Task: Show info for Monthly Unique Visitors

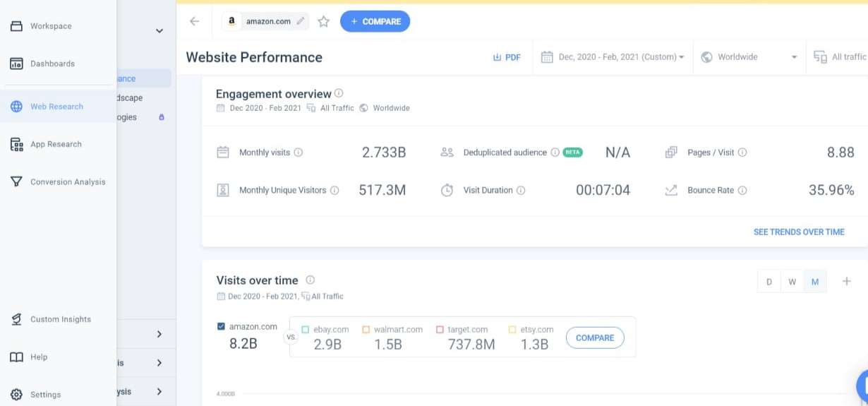Action: [334, 190]
